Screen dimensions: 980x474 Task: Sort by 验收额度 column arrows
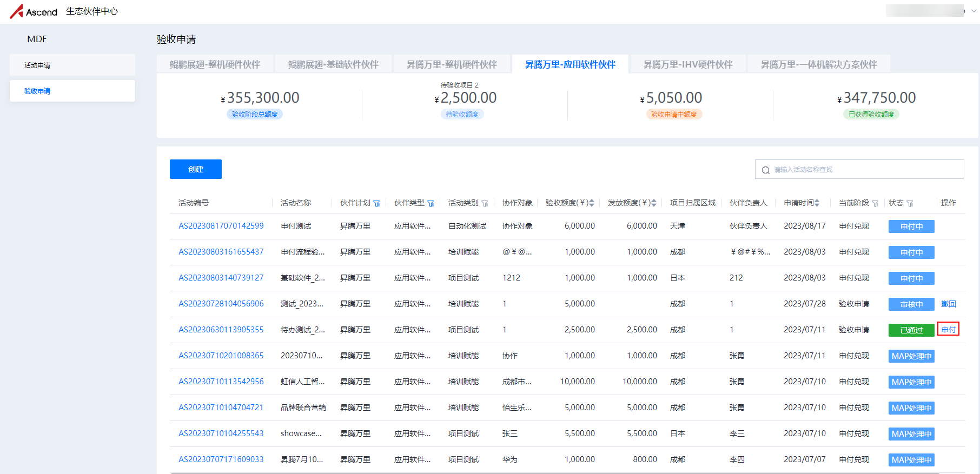pyautogui.click(x=592, y=203)
